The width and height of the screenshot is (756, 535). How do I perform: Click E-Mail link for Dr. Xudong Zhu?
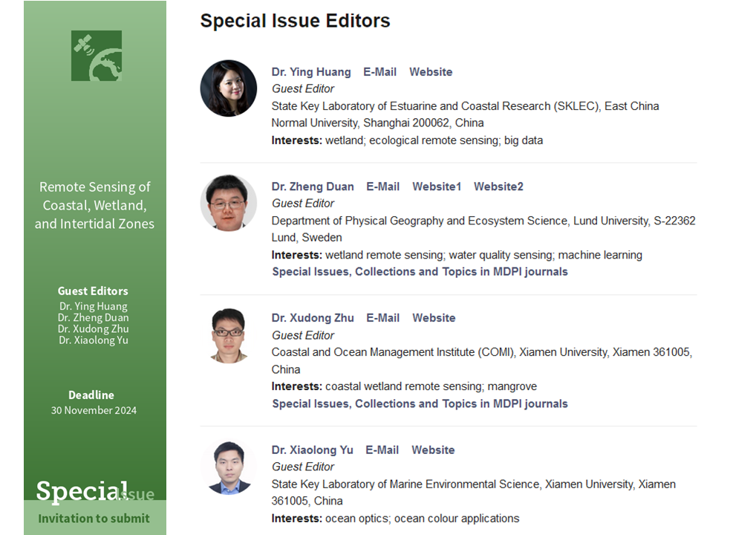(x=382, y=318)
